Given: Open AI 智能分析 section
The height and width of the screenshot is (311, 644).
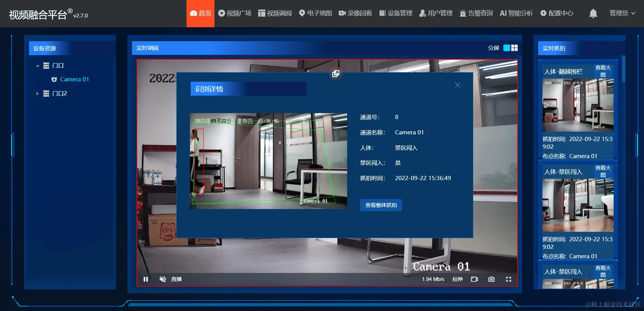Looking at the screenshot, I should 516,13.
